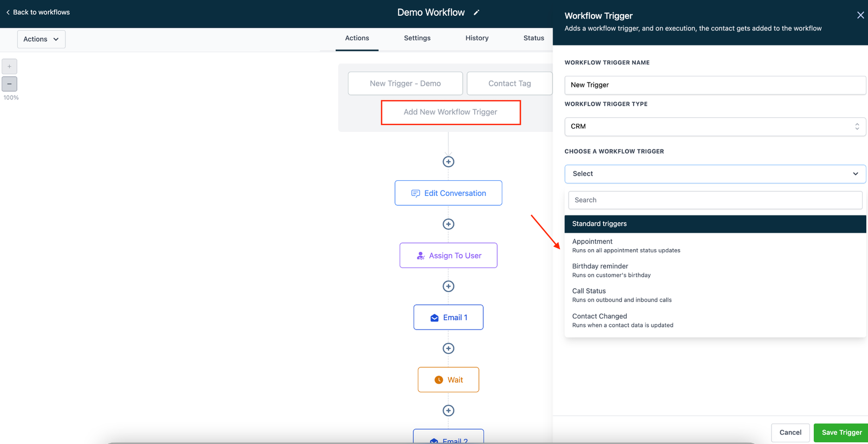Click the trigger Search field
868x444 pixels.
click(714, 200)
